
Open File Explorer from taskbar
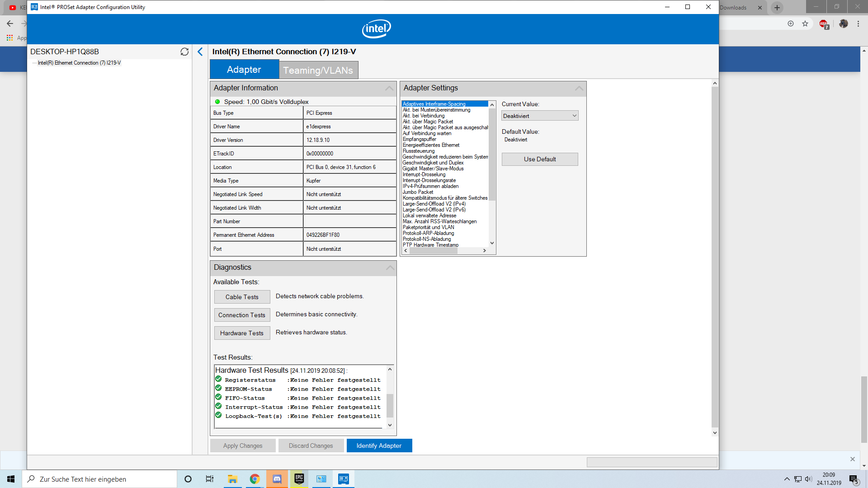[x=232, y=479]
